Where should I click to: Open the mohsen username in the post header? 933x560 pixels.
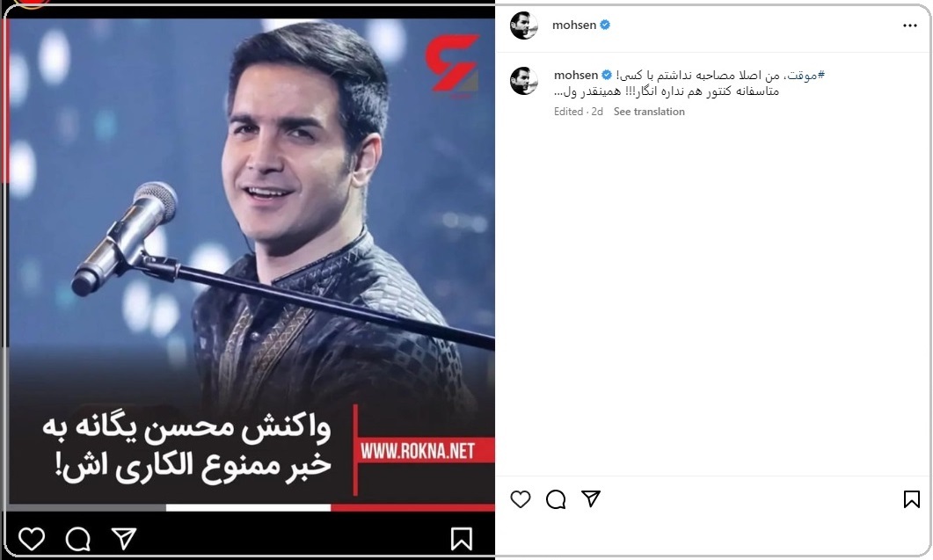(574, 25)
